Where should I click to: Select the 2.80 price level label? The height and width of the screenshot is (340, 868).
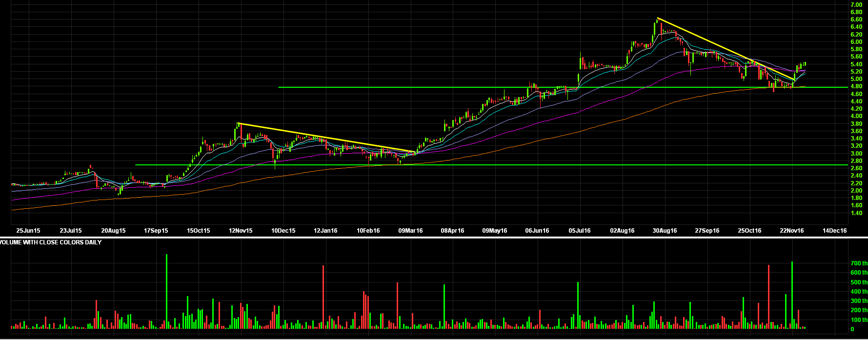[856, 161]
